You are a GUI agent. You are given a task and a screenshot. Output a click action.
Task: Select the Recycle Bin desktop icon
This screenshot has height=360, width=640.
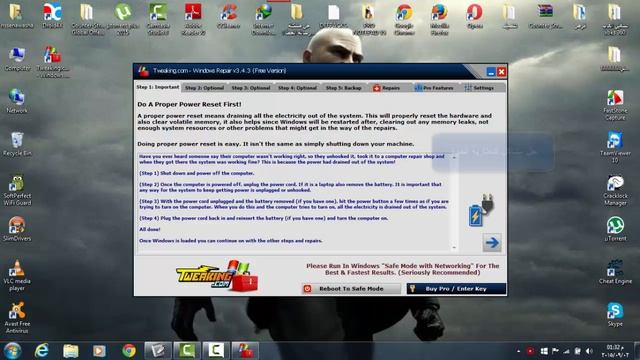click(17, 144)
